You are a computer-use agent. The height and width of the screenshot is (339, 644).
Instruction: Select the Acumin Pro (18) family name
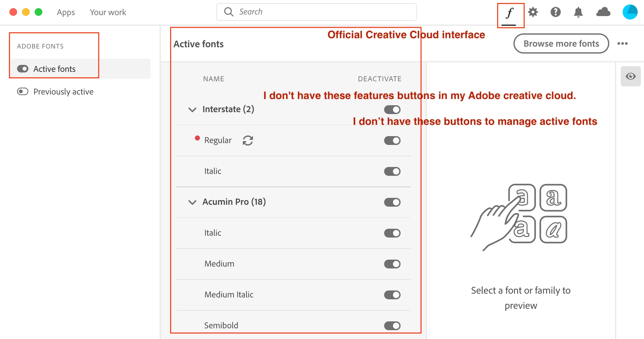pos(234,202)
